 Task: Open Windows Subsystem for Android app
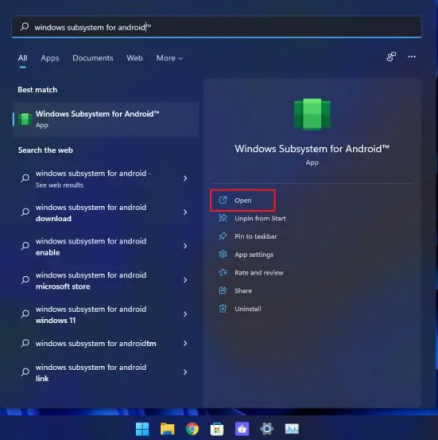(243, 200)
